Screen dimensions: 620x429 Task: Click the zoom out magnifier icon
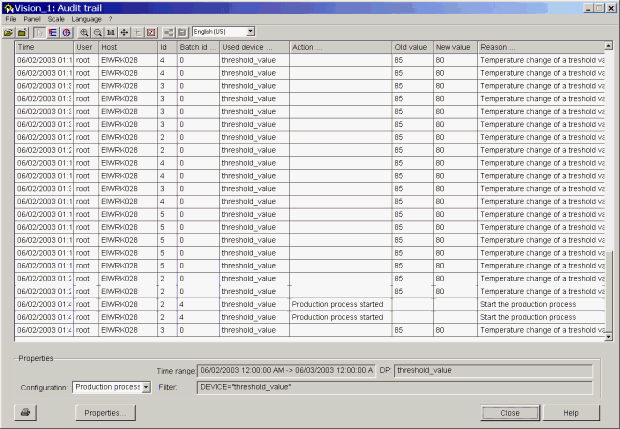[x=97, y=32]
